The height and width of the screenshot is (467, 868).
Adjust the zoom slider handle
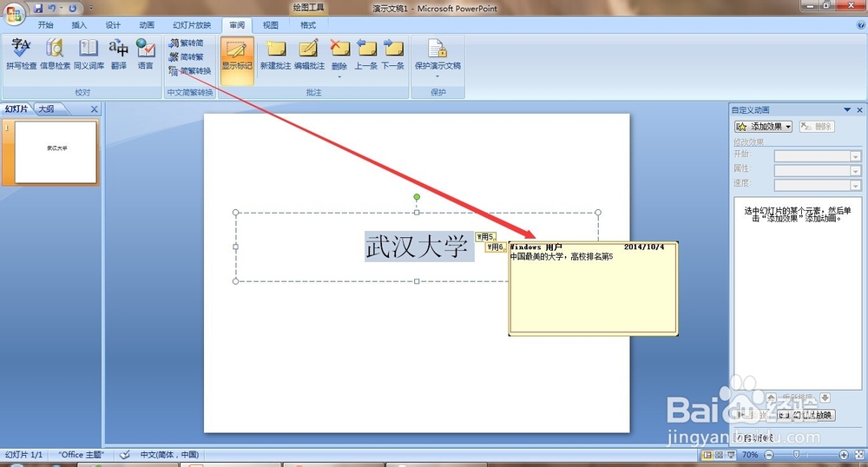point(796,455)
